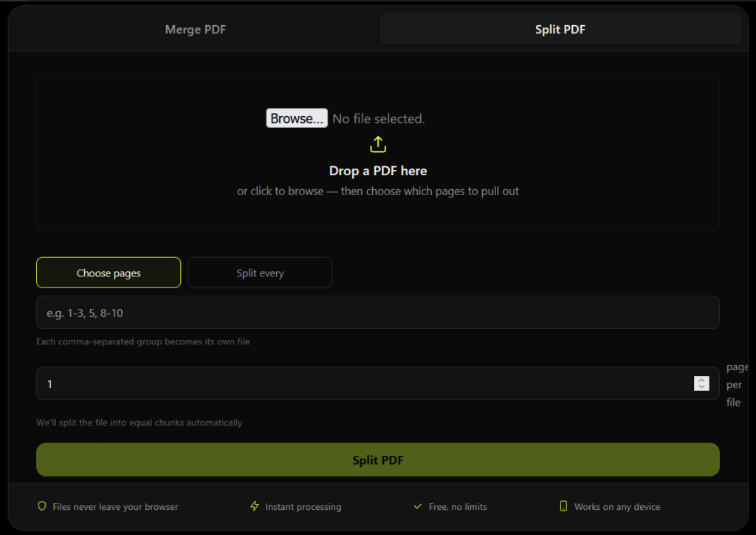This screenshot has height=535, width=756.
Task: Click the "Works on any device" text
Action: [617, 506]
